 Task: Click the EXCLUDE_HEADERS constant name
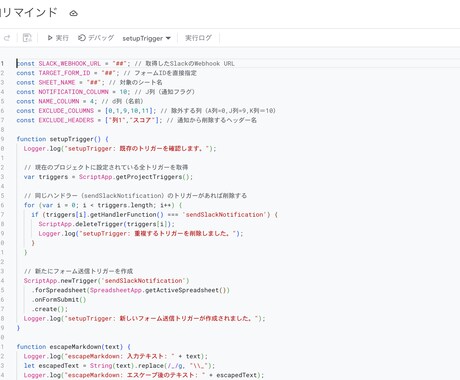point(66,120)
